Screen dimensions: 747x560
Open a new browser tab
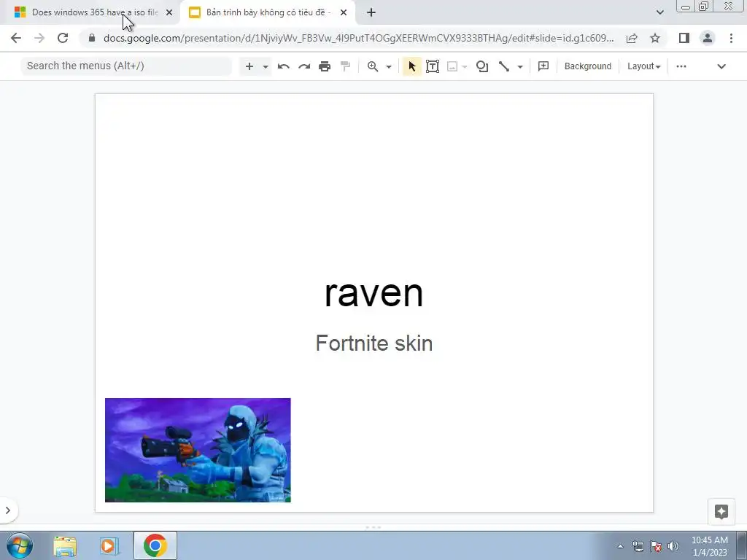[371, 12]
